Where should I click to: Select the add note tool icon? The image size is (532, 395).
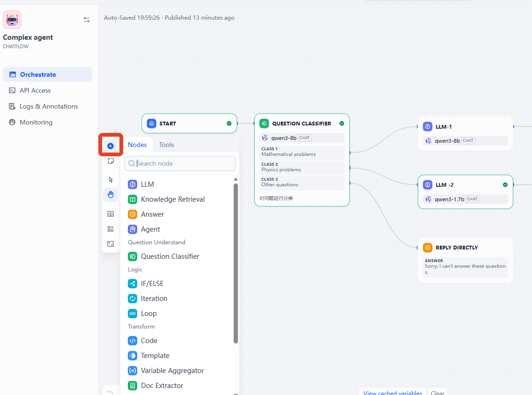(111, 161)
